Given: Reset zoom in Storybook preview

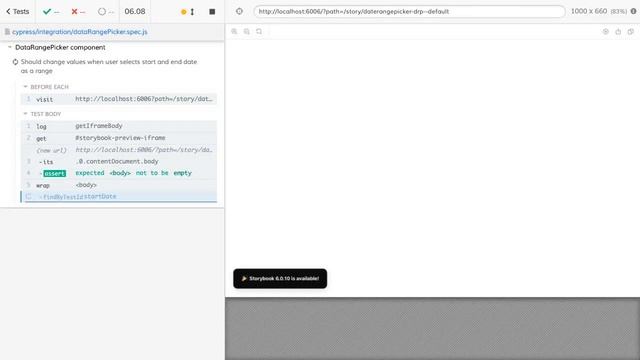Looking at the screenshot, I should [259, 31].
